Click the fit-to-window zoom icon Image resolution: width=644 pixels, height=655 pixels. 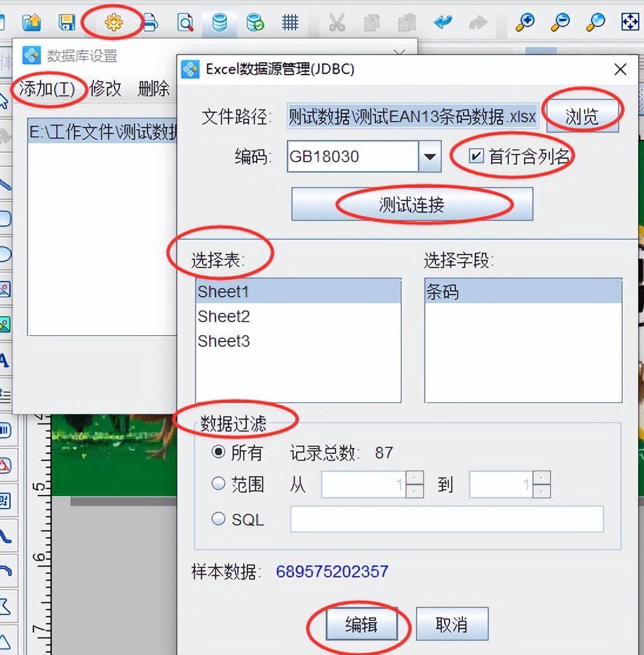pos(629,22)
